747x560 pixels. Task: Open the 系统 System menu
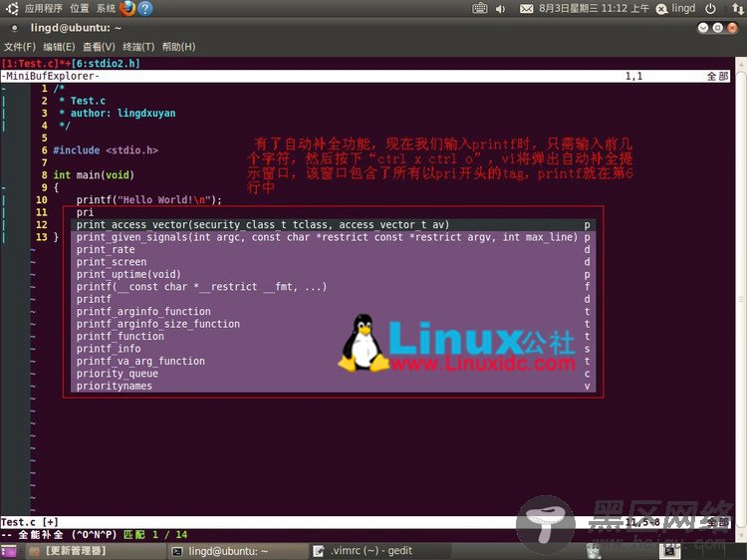pos(106,9)
